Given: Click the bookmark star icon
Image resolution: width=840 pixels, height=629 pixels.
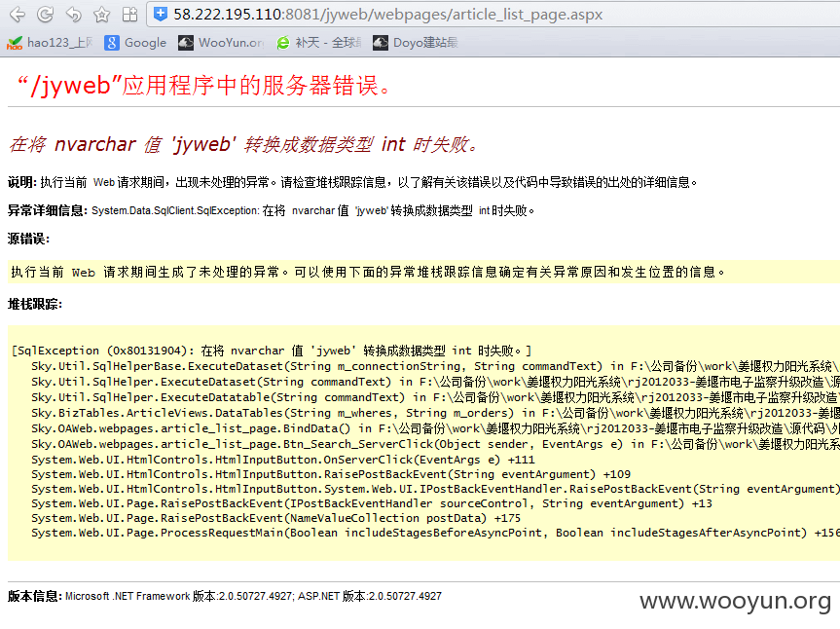Looking at the screenshot, I should (101, 15).
